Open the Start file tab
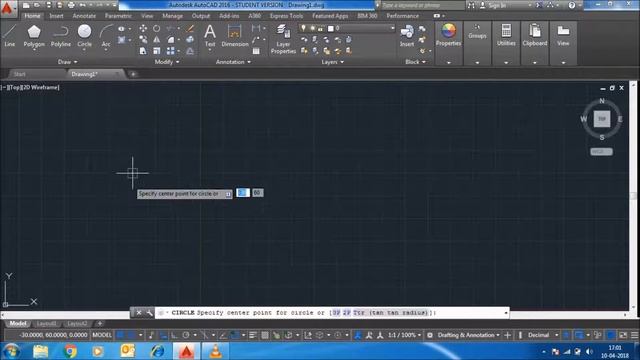Viewport: 640px width, 360px height. point(20,74)
